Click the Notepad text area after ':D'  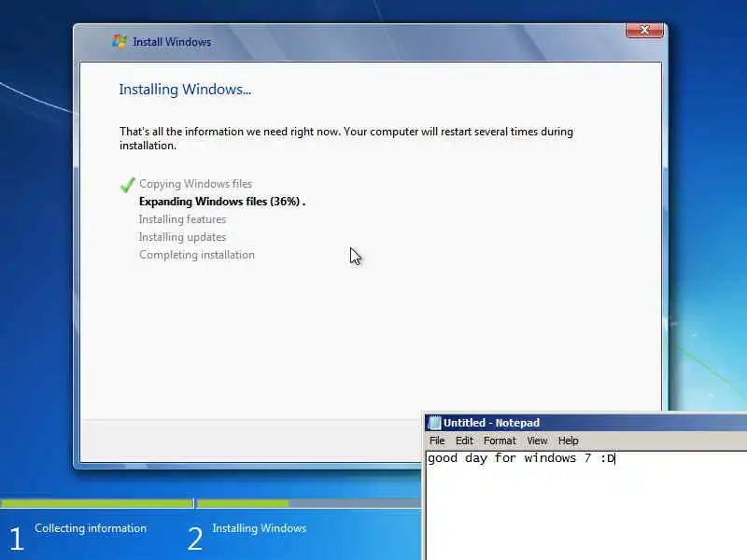point(616,458)
